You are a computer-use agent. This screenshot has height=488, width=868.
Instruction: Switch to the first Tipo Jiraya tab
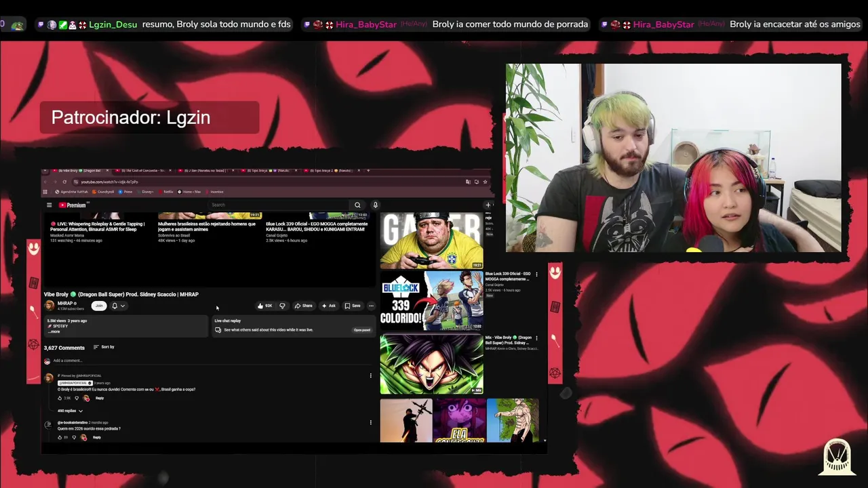coord(268,170)
